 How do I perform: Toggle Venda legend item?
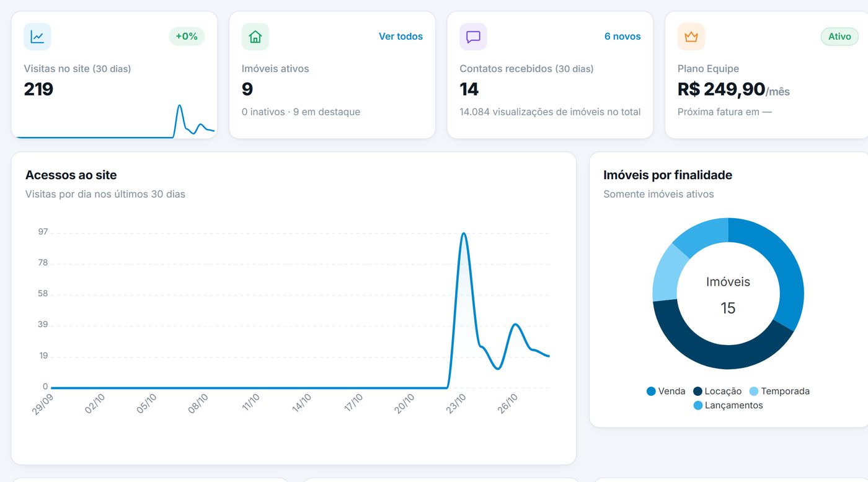666,391
